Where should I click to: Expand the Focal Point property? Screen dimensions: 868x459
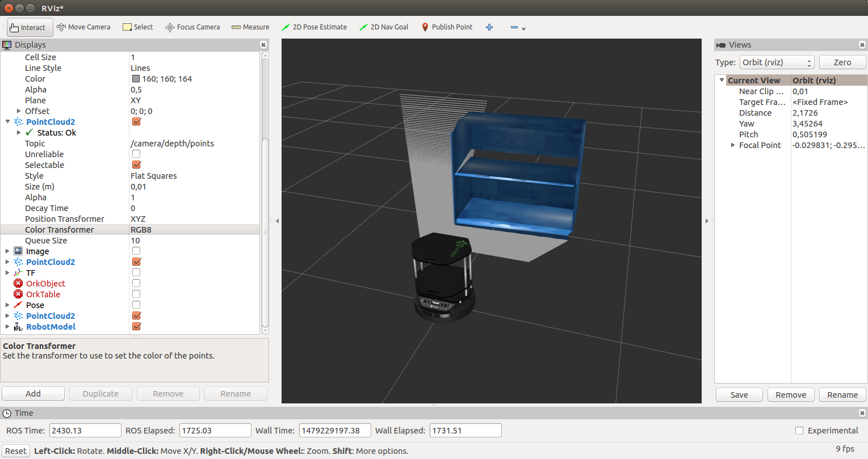(x=733, y=145)
